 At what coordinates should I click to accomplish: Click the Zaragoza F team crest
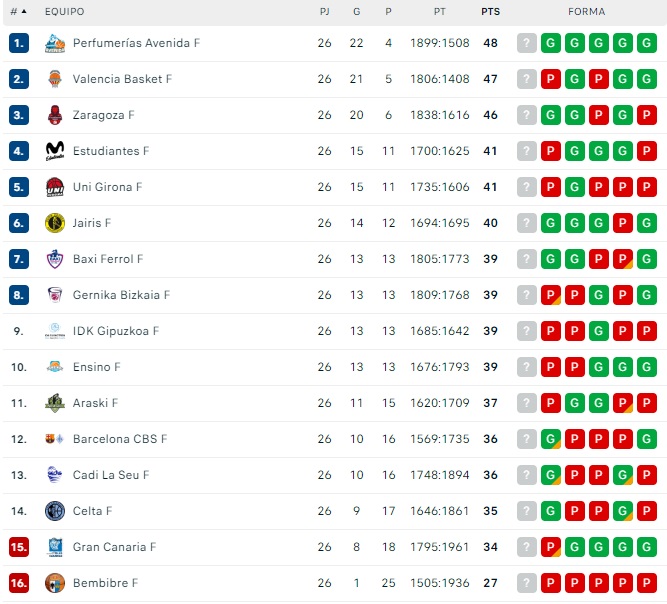point(55,115)
